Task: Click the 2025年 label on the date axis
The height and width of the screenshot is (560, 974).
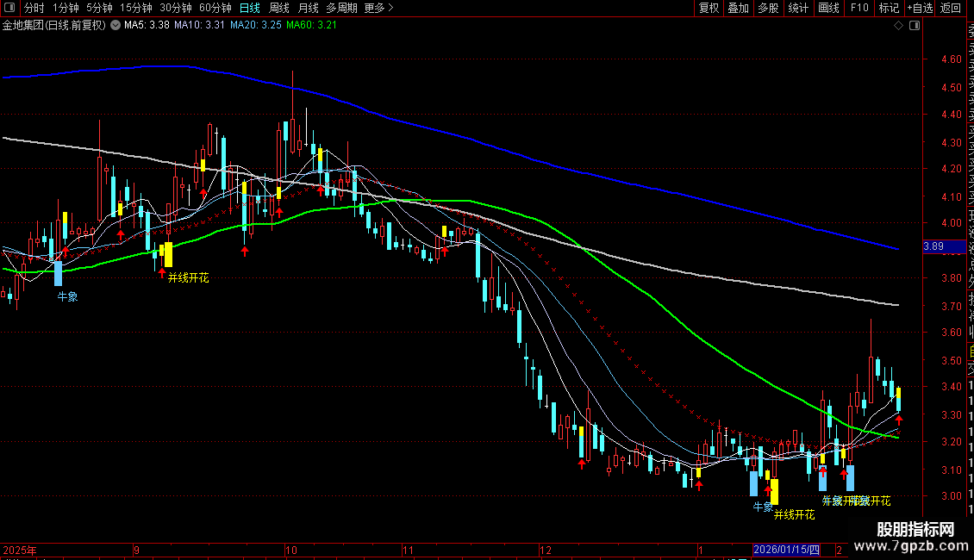Action: click(x=20, y=550)
